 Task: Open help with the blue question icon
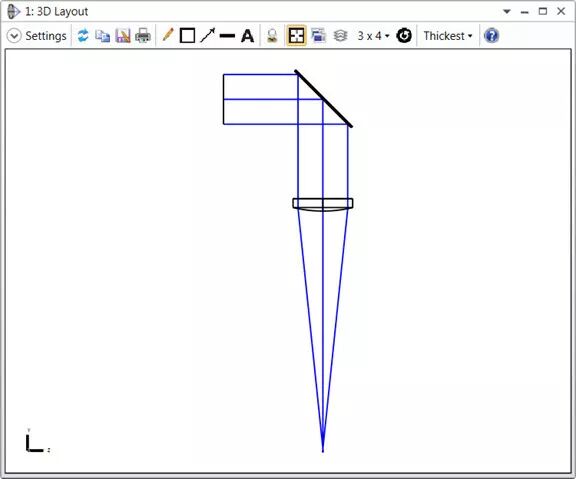[x=492, y=36]
